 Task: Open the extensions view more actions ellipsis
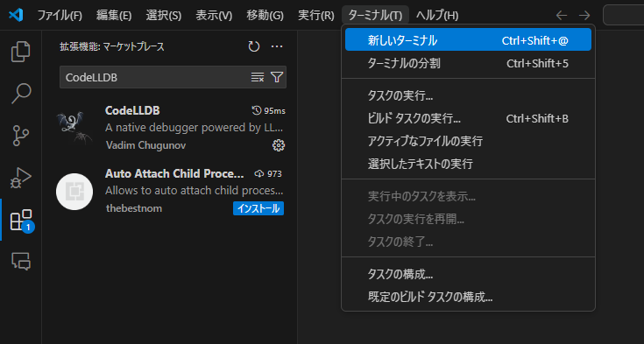tap(277, 46)
